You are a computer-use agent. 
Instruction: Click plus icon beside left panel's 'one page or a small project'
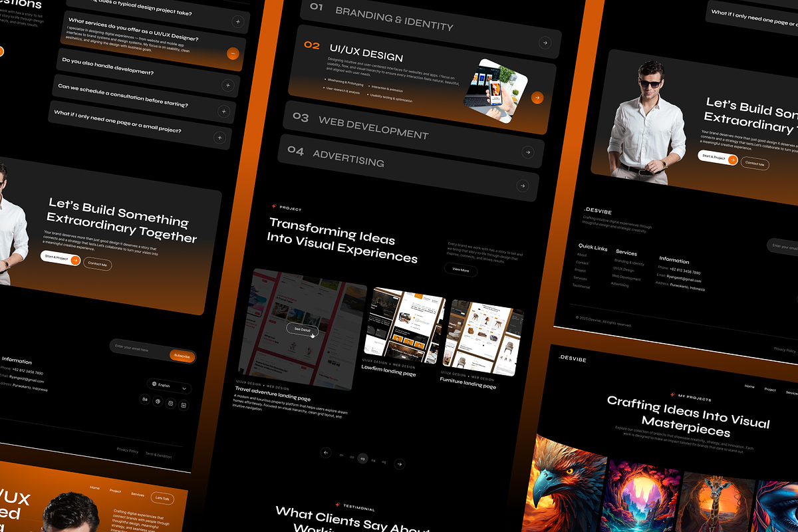(x=219, y=138)
